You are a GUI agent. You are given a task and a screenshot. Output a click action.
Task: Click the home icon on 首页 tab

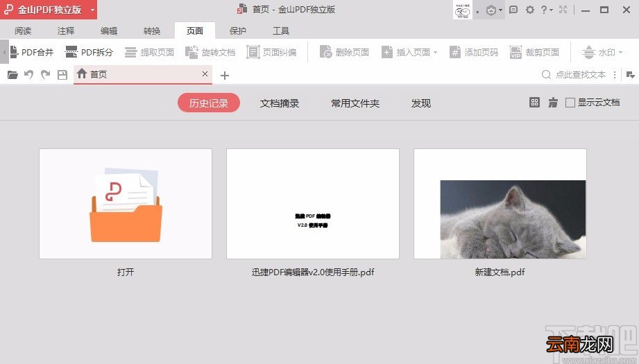click(x=82, y=73)
